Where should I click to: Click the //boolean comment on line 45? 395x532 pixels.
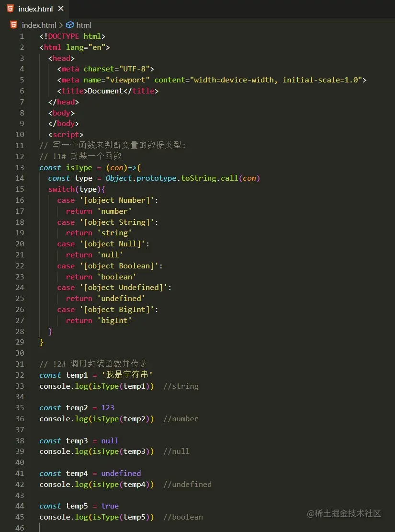183,517
